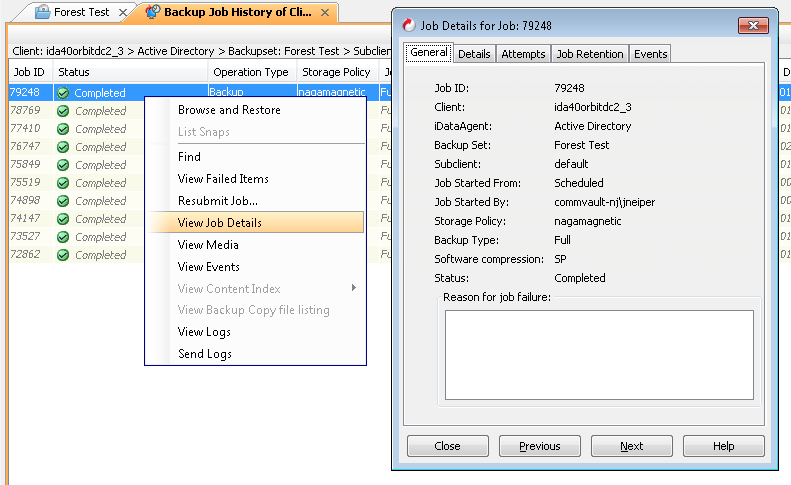Screen dimensions: 791x485
Task: Switch to the Attempts tab
Action: click(x=523, y=54)
